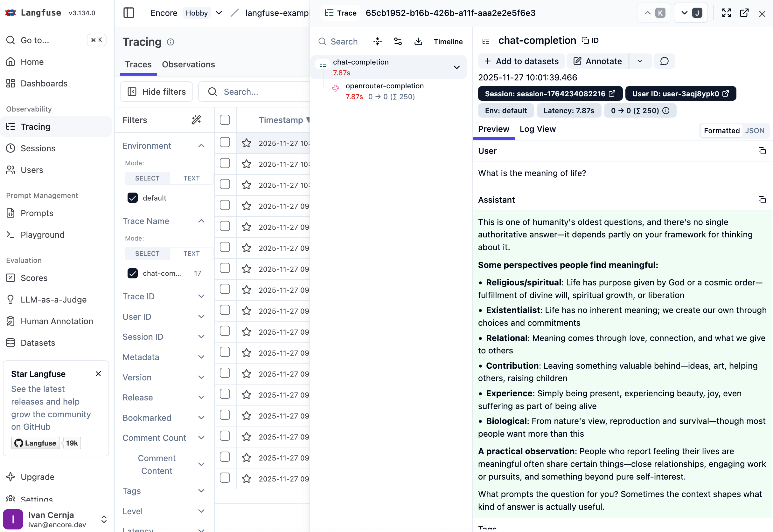Open the Hobby project dropdown
The image size is (773, 532).
pyautogui.click(x=219, y=13)
